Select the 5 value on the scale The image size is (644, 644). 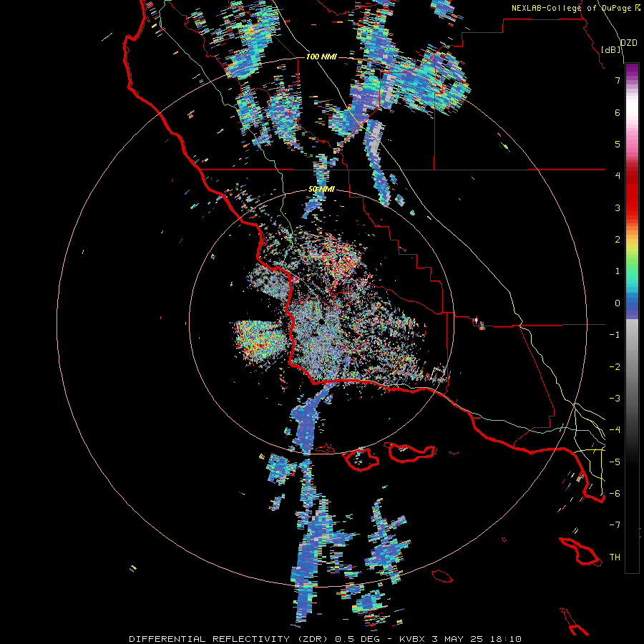tap(618, 144)
